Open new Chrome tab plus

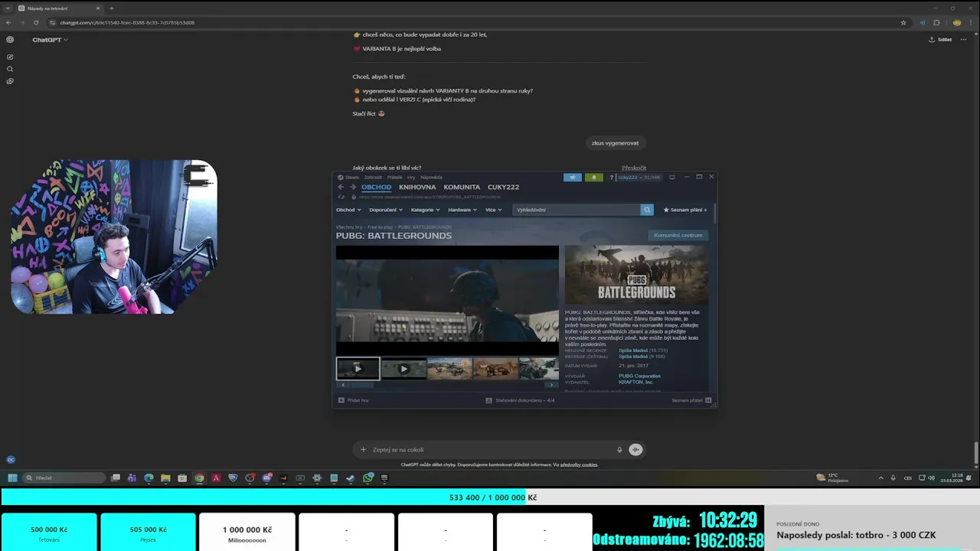112,8
